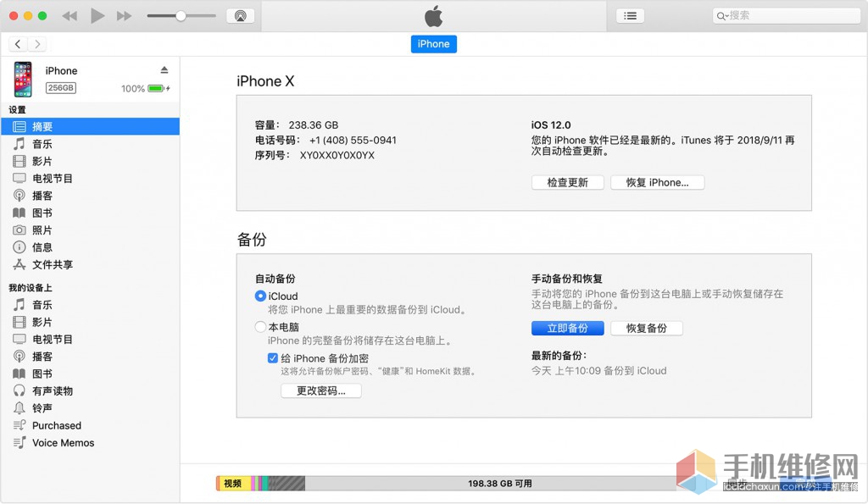Click the play button

97,15
